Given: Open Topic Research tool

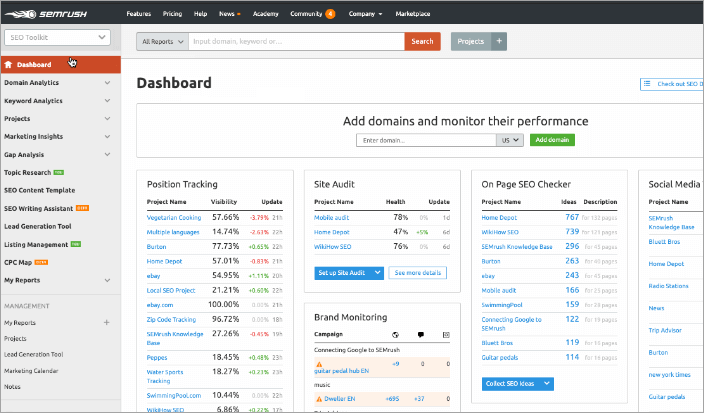Looking at the screenshot, I should coord(27,172).
